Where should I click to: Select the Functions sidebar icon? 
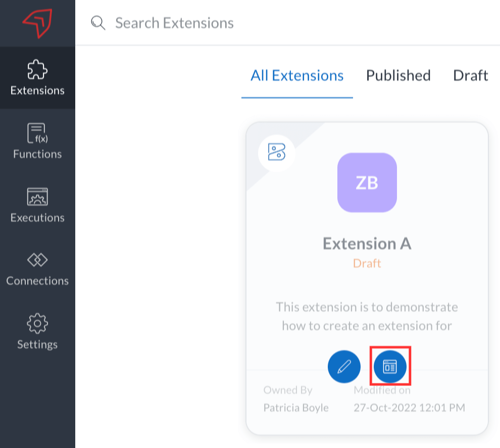pos(37,140)
